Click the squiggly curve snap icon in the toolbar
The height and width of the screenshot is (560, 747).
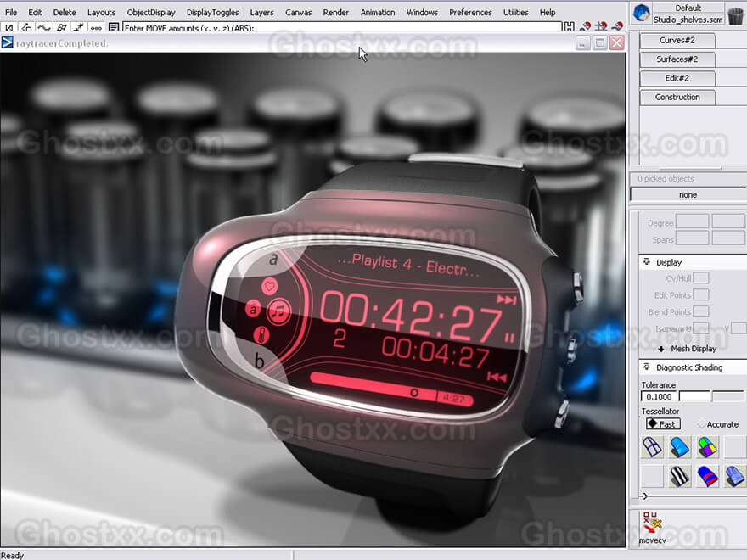44,28
